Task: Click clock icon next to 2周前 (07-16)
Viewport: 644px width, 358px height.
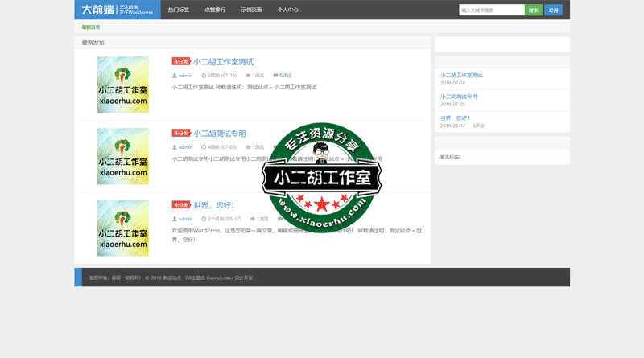Action: 204,76
